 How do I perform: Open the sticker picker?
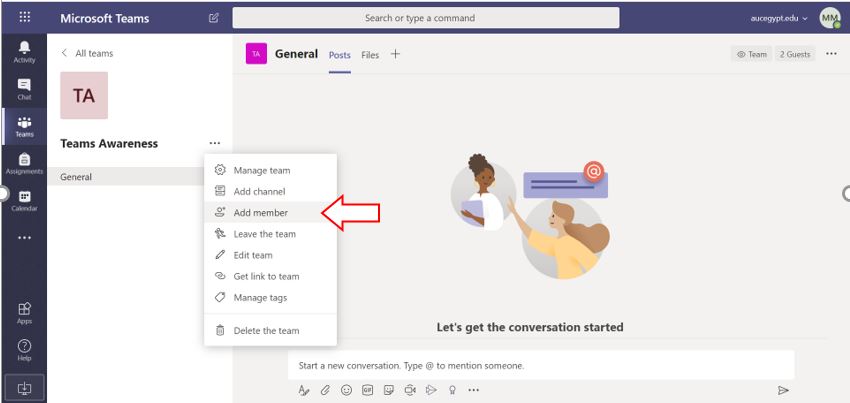click(389, 390)
